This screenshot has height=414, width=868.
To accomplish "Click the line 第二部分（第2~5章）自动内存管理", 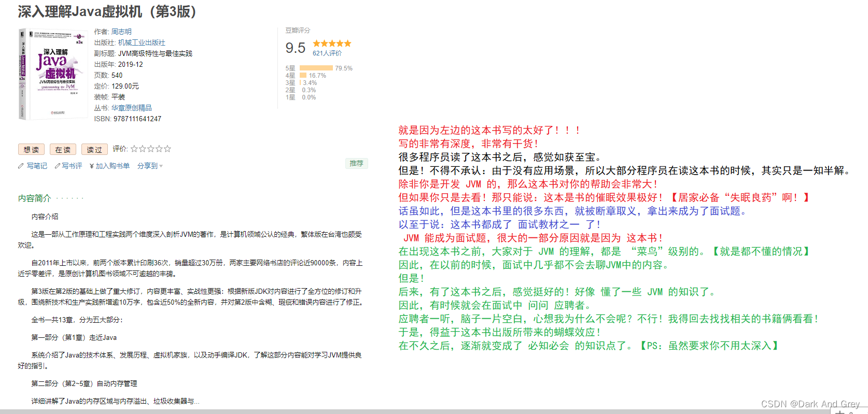I will tap(85, 383).
